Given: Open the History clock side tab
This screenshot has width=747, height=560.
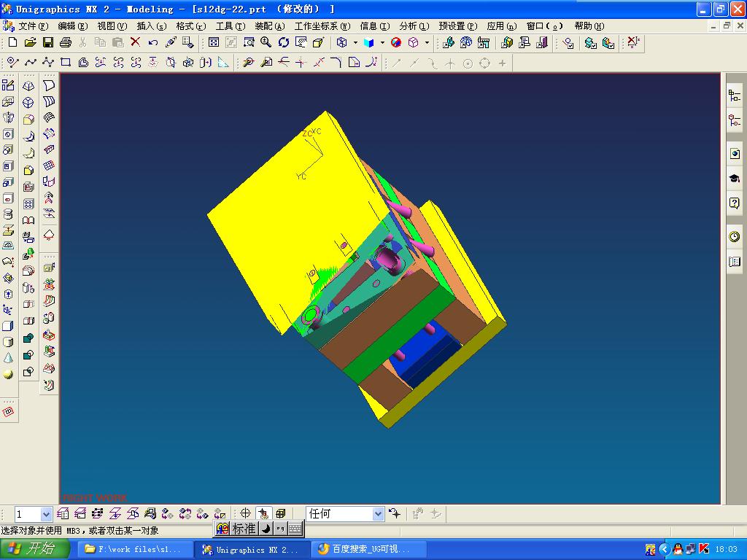Looking at the screenshot, I should pyautogui.click(x=734, y=236).
